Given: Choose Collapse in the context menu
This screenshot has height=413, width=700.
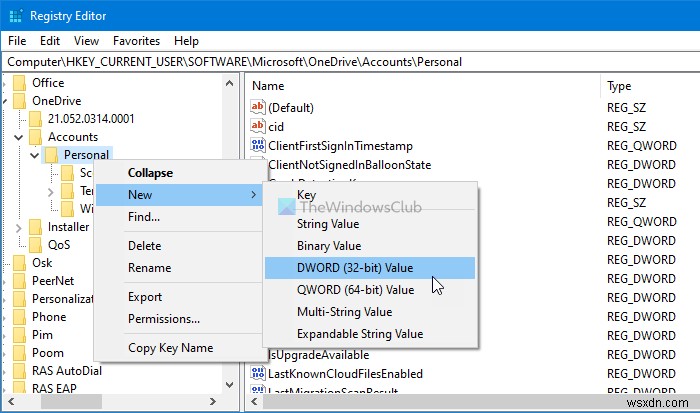Looking at the screenshot, I should [179, 173].
